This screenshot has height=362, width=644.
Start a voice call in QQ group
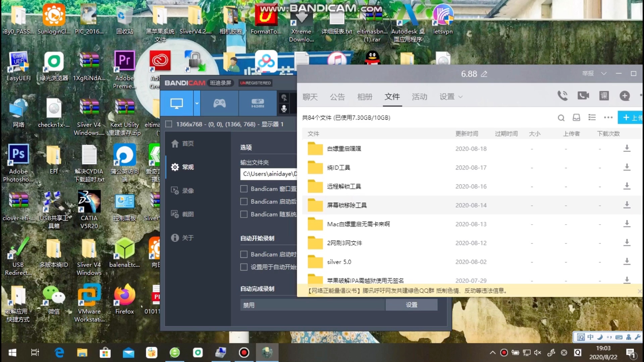[x=562, y=96]
